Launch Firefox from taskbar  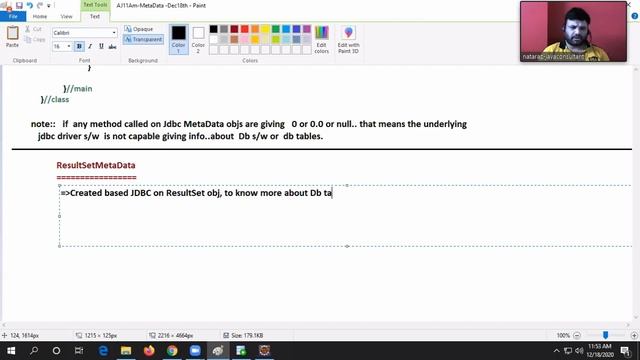(149, 351)
